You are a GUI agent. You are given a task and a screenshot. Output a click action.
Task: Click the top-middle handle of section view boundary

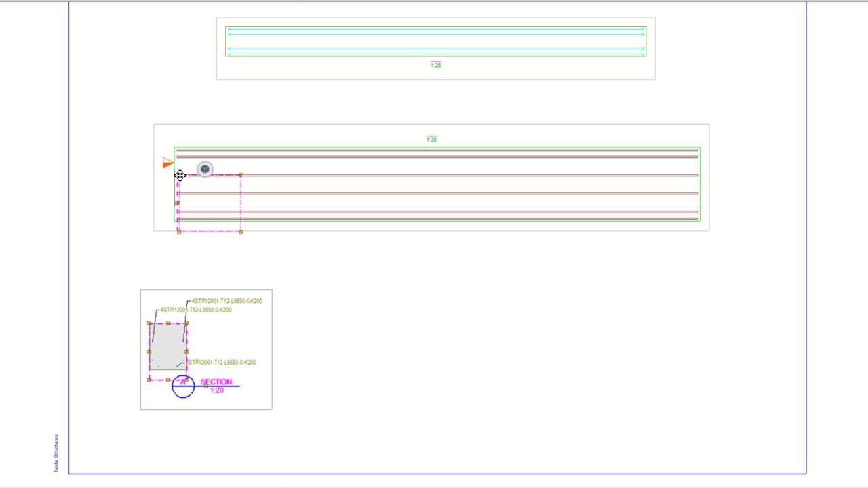(x=168, y=323)
